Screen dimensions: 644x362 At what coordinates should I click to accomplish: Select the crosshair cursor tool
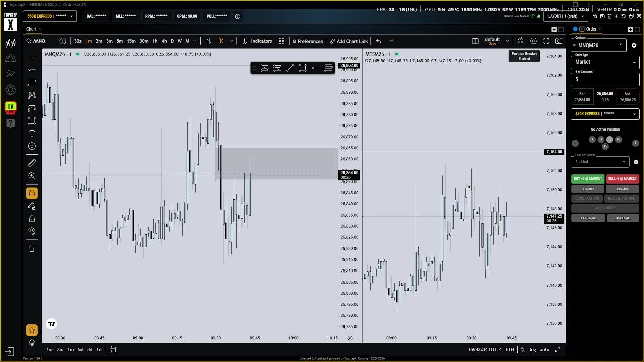(32, 57)
